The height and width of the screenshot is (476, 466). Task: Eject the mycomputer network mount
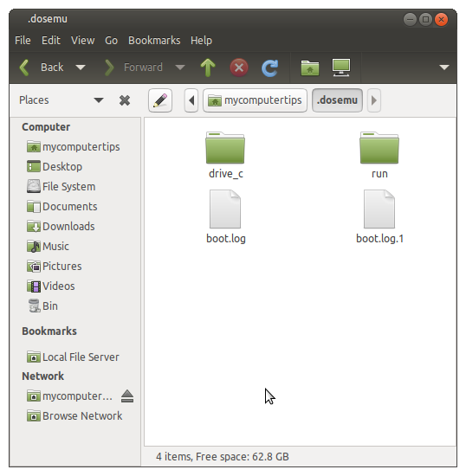[127, 396]
